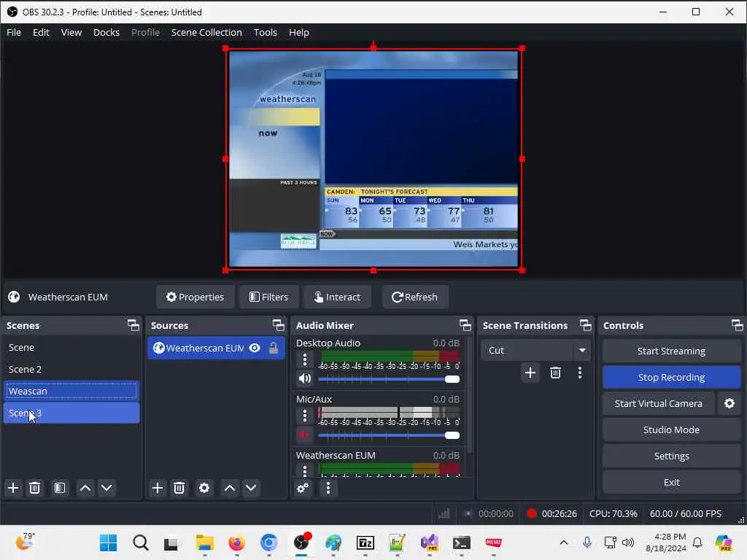Enable Studio Mode
The image size is (747, 560).
tap(671, 429)
